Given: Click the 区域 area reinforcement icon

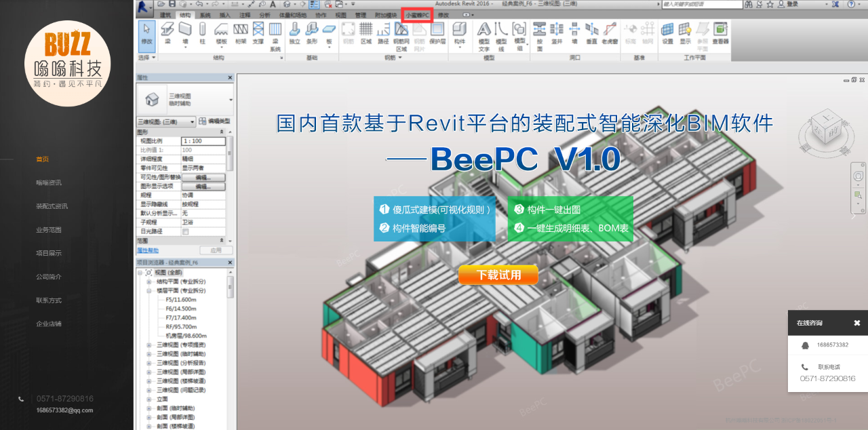Looking at the screenshot, I should point(366,29).
